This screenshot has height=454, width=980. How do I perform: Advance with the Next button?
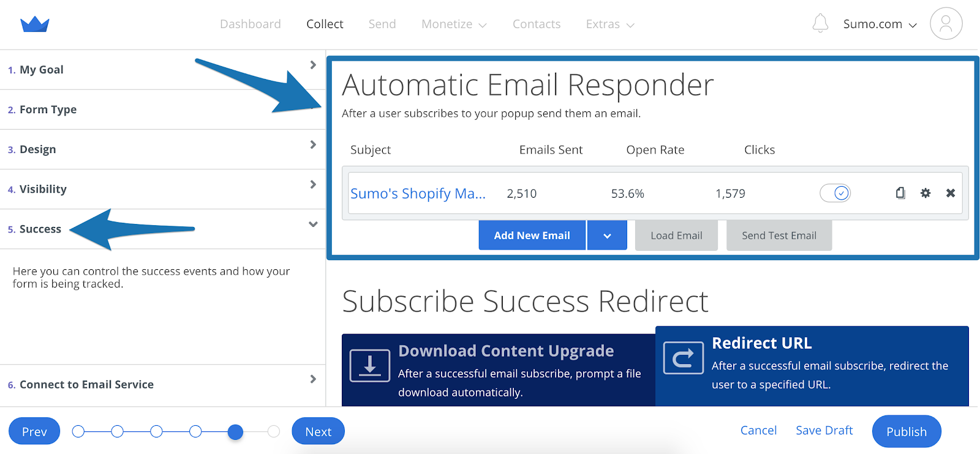[x=318, y=431]
